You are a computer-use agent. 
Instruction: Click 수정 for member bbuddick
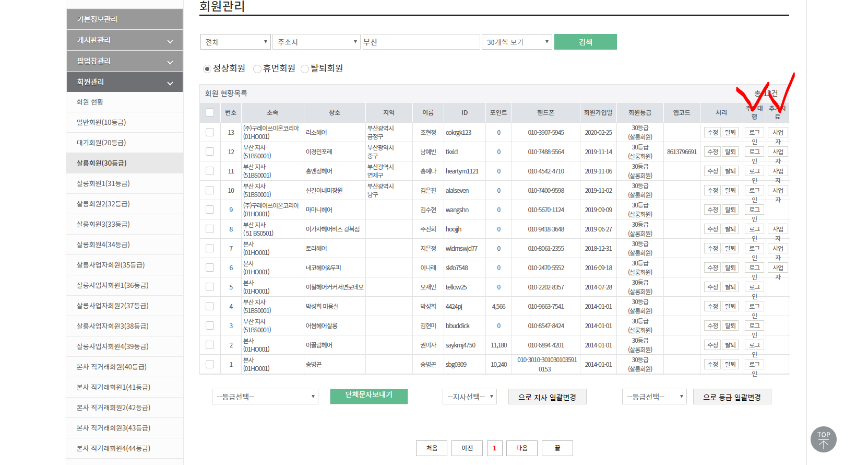coord(712,326)
